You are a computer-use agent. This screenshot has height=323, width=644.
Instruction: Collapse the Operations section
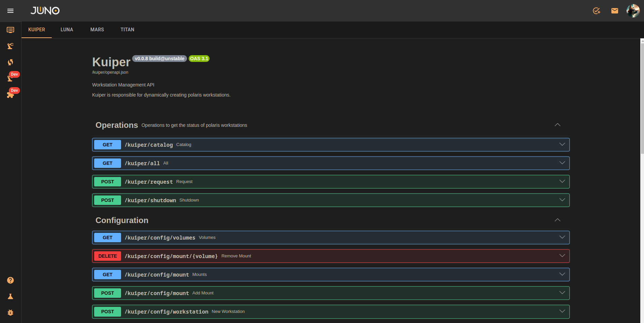557,125
